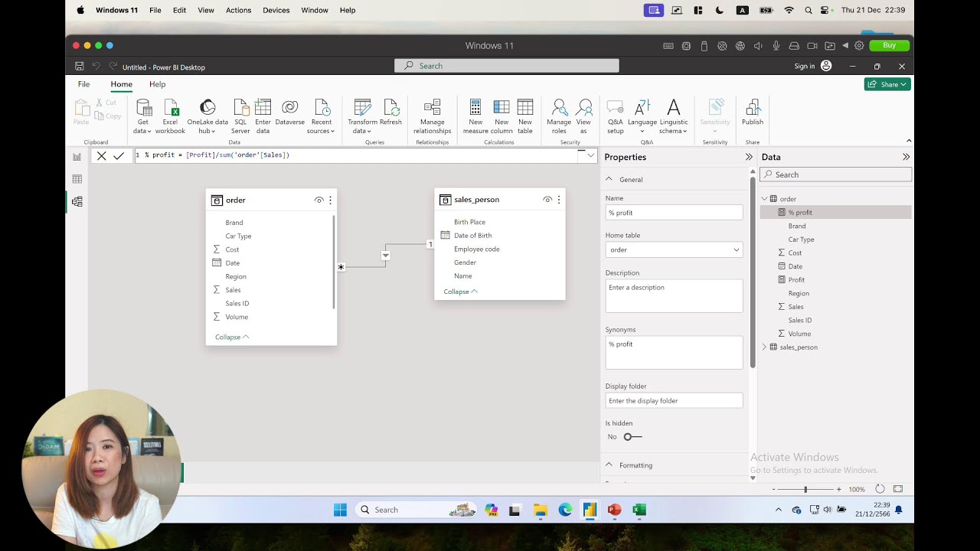The width and height of the screenshot is (980, 551).
Task: Create a New table
Action: 525,116
